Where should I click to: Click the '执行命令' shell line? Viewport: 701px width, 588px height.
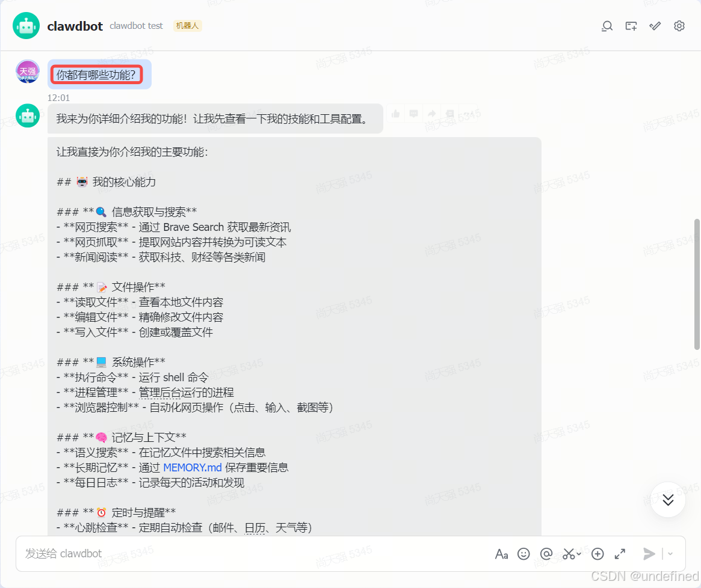(132, 377)
